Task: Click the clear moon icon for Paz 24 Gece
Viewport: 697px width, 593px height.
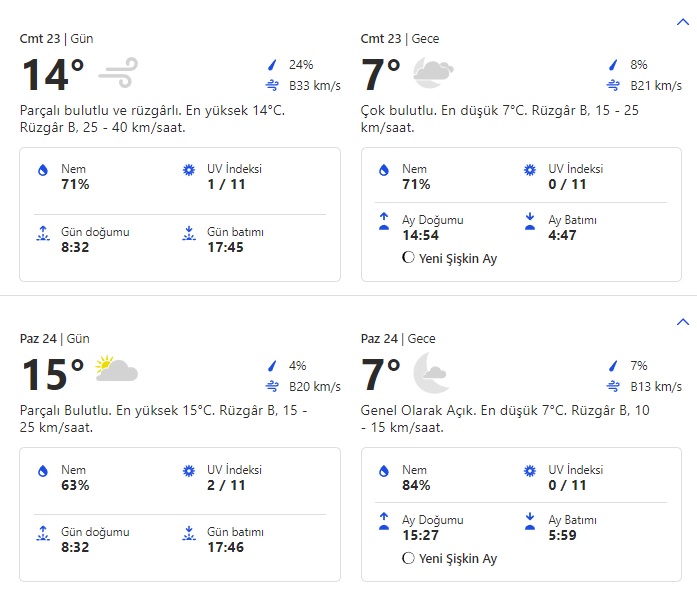Action: coord(431,372)
